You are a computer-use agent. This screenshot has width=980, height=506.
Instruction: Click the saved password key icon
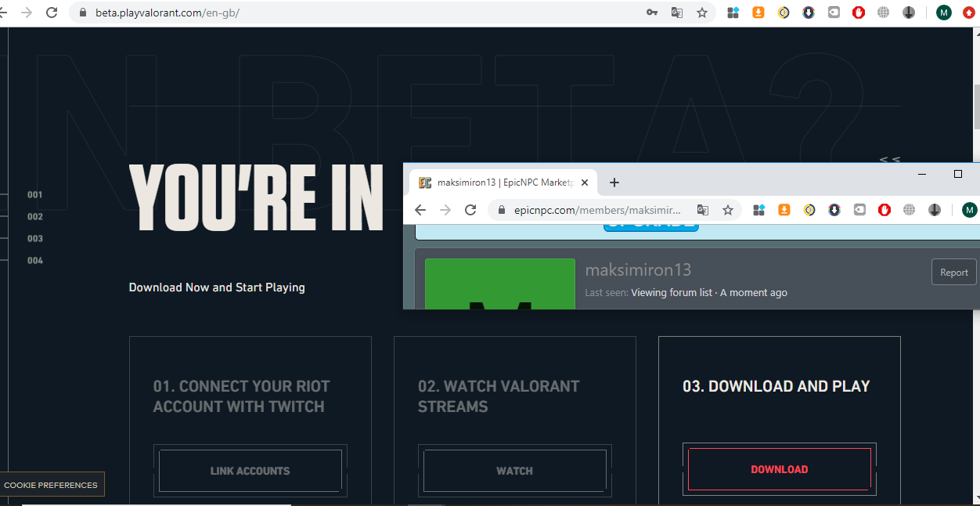coord(651,13)
